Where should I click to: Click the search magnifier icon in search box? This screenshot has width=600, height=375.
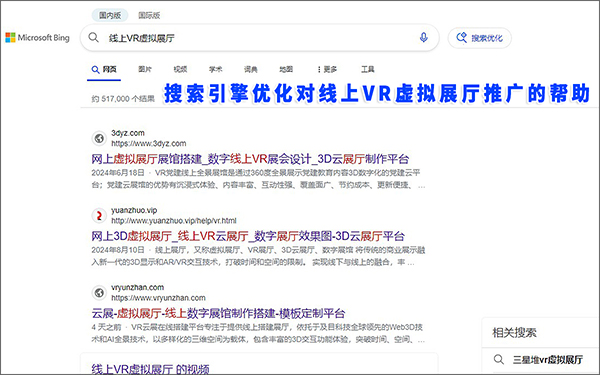click(93, 38)
